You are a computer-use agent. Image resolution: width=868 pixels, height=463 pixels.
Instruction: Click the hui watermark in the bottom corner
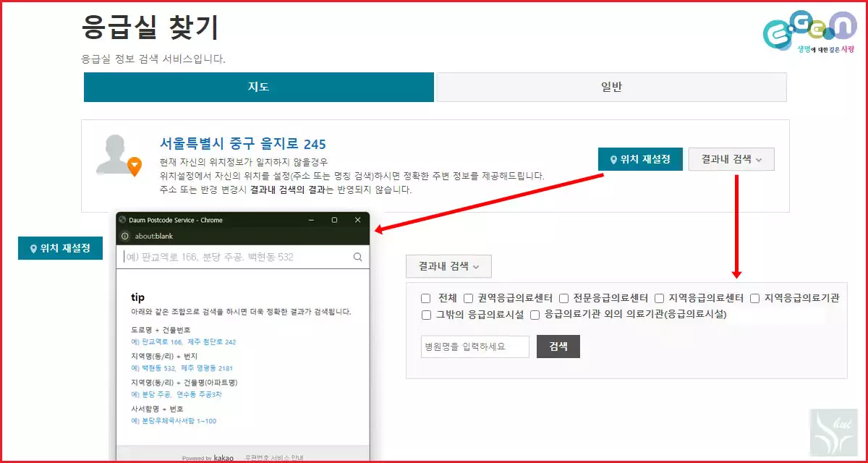point(833,432)
